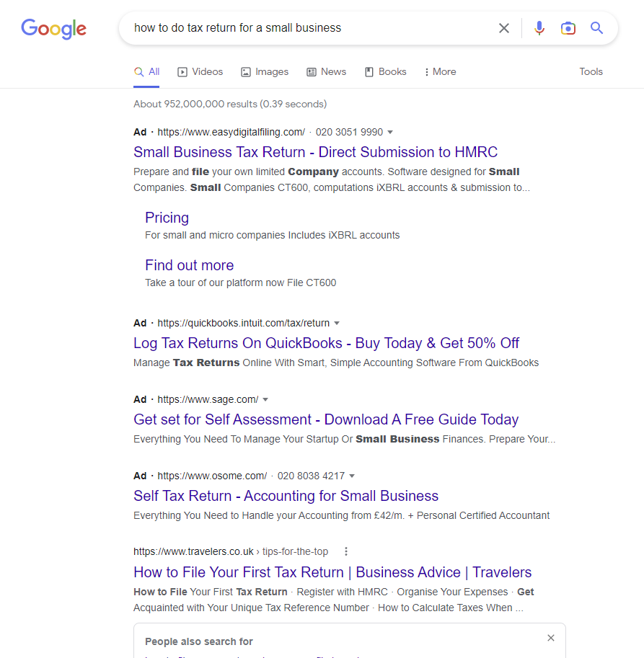Image resolution: width=644 pixels, height=658 pixels.
Task: Clear the search query with the X icon
Action: [x=504, y=27]
